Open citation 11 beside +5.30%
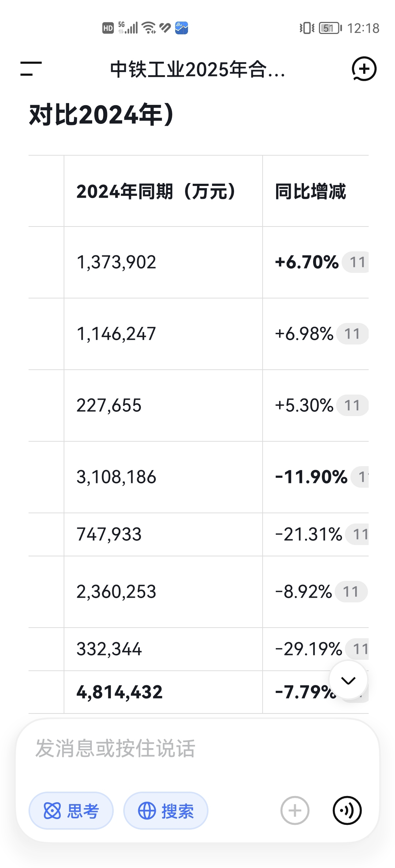The image size is (395, 868). point(352,406)
